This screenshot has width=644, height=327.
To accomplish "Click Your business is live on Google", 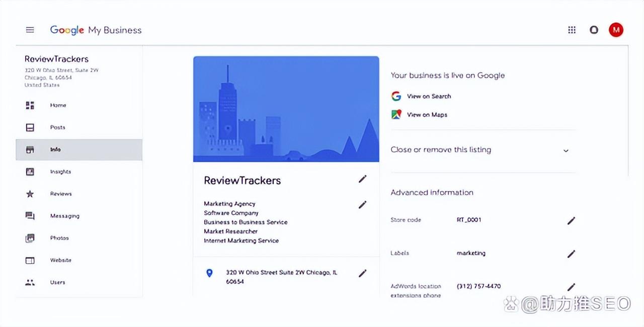I will coord(448,75).
